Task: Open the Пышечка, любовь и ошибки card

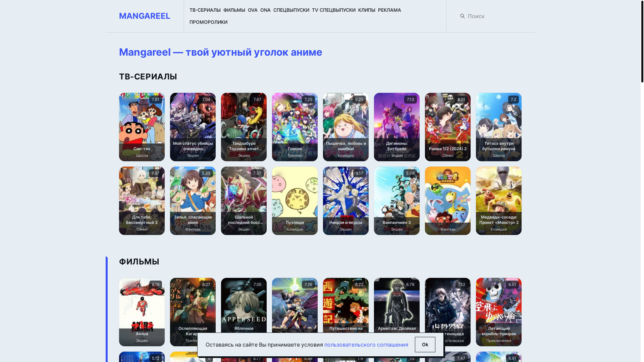Action: pyautogui.click(x=346, y=127)
